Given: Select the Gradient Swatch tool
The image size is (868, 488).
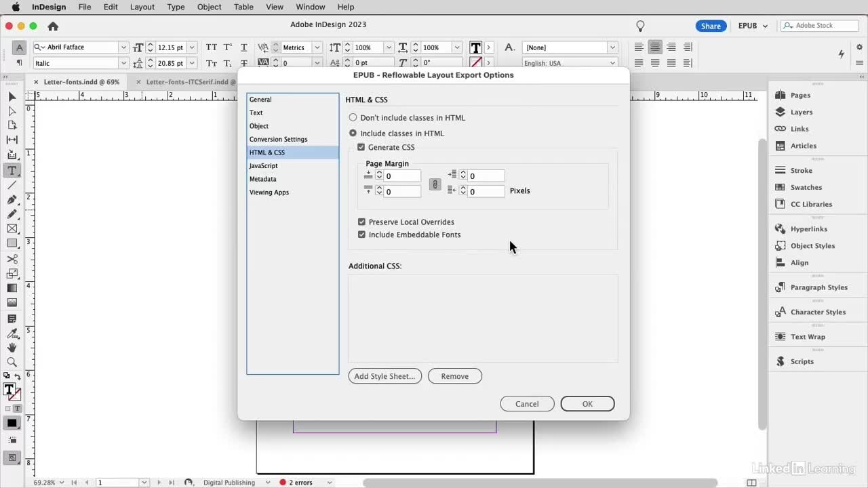Looking at the screenshot, I should click(12, 288).
